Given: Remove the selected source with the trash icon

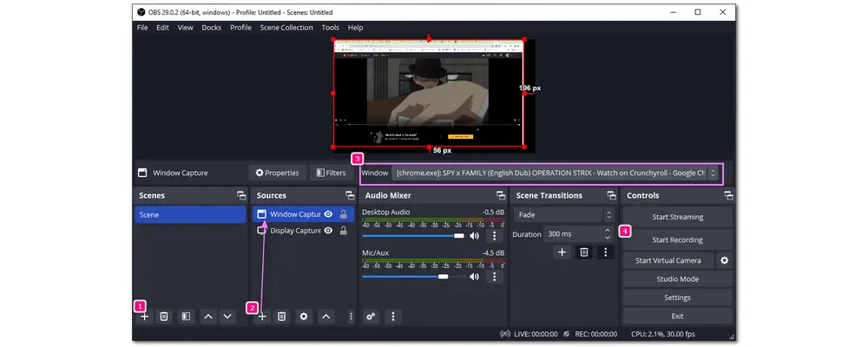Looking at the screenshot, I should tap(282, 317).
